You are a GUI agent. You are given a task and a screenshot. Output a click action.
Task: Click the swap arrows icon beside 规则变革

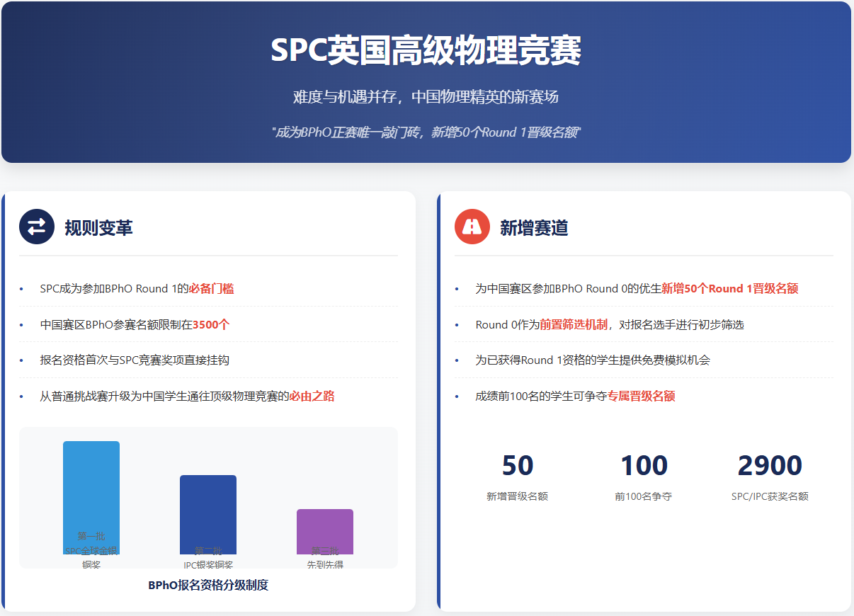click(37, 227)
